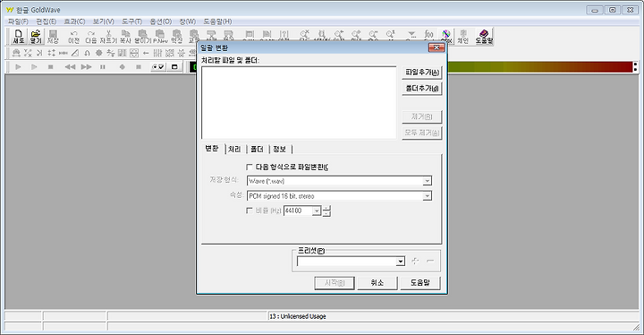Click the invert vertical arrows effect icon
This screenshot has width=644, height=335.
tap(51, 53)
